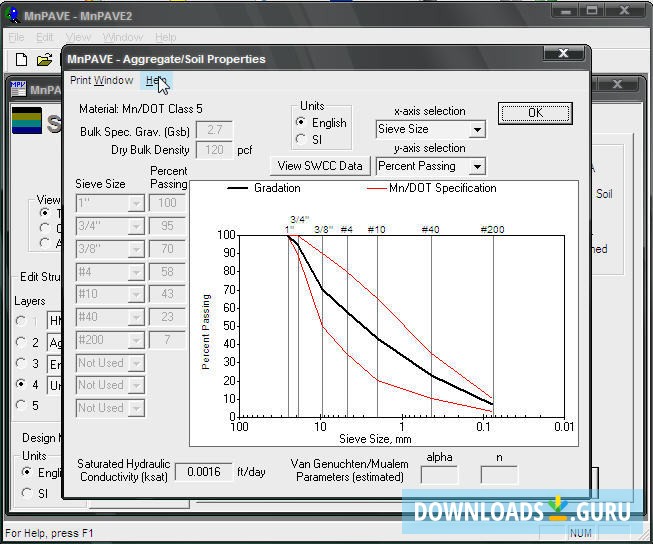The height and width of the screenshot is (544, 653).
Task: Click Dry Bulk Density field showing 120
Action: 214,150
